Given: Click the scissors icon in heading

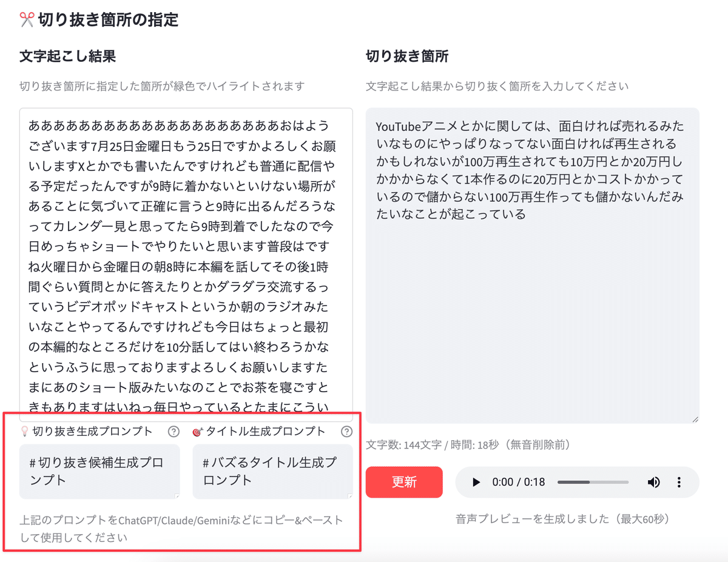Looking at the screenshot, I should [x=27, y=20].
